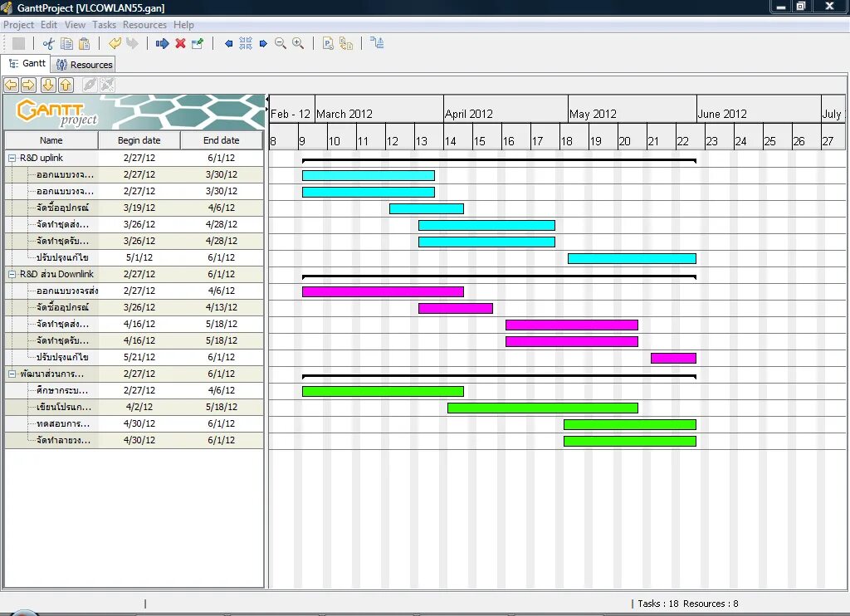
Task: Move task down with yellow down arrow
Action: pos(48,85)
